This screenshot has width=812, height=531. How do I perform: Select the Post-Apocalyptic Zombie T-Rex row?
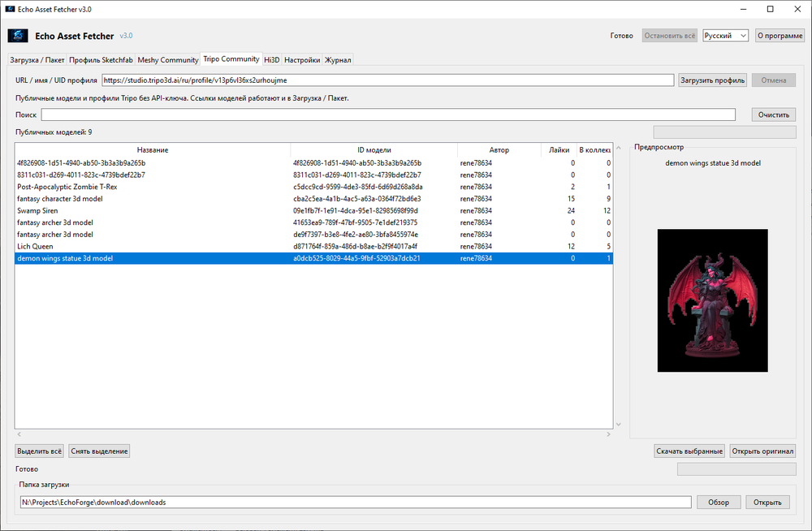coord(313,187)
